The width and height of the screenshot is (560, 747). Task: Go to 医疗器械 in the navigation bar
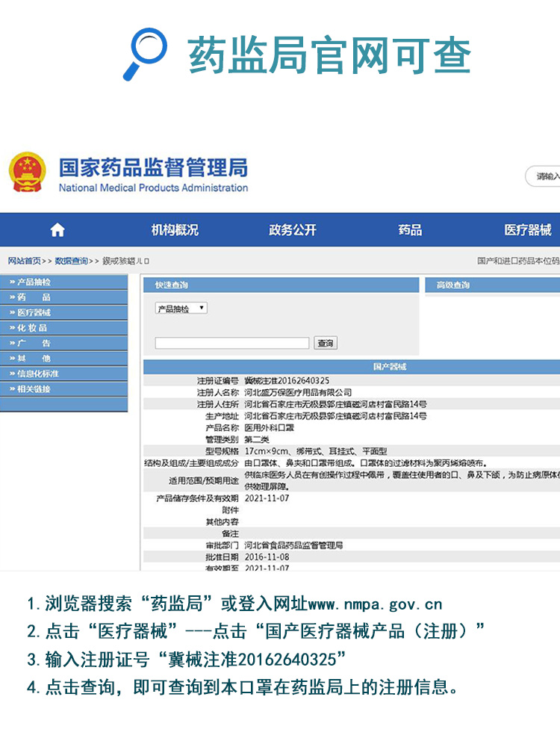click(x=527, y=230)
